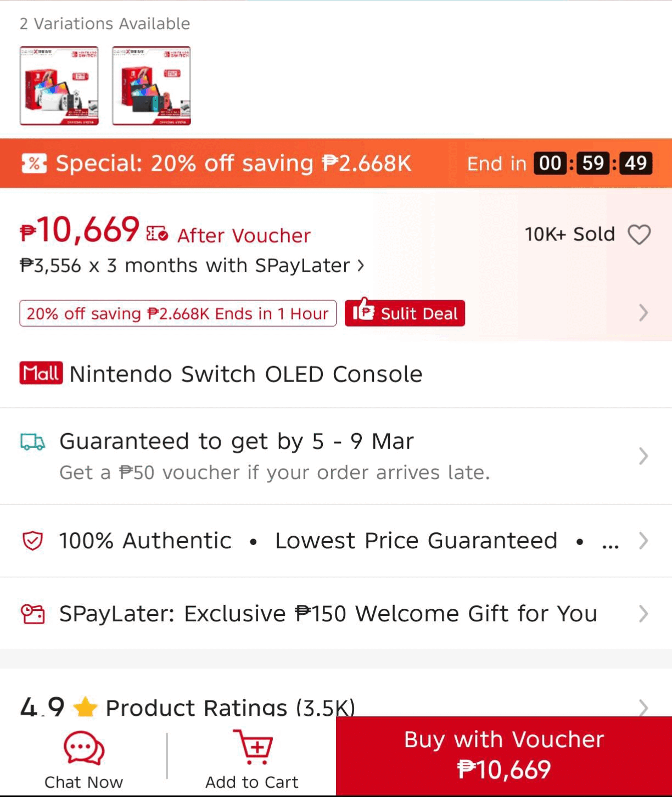
Task: Expand the voucher deals row chevron
Action: 643,313
